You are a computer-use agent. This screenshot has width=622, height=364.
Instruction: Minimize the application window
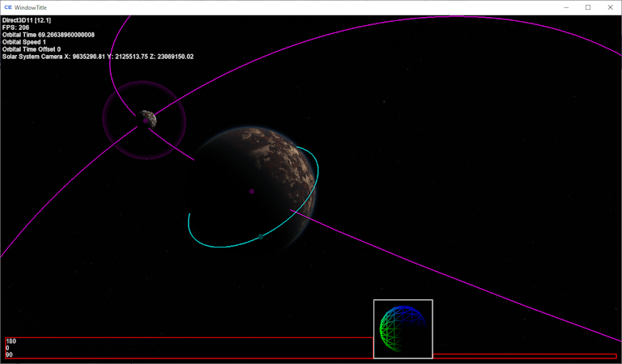(565, 7)
